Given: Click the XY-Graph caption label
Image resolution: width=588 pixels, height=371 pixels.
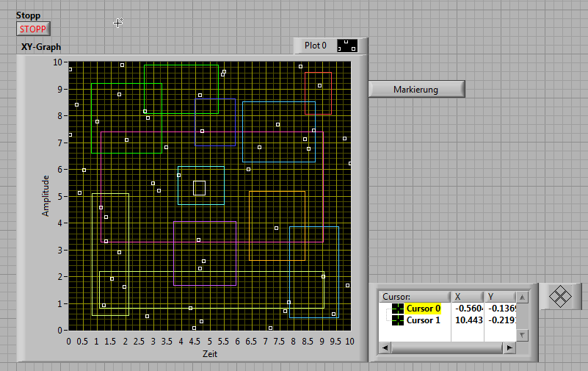Looking at the screenshot, I should pos(41,47).
